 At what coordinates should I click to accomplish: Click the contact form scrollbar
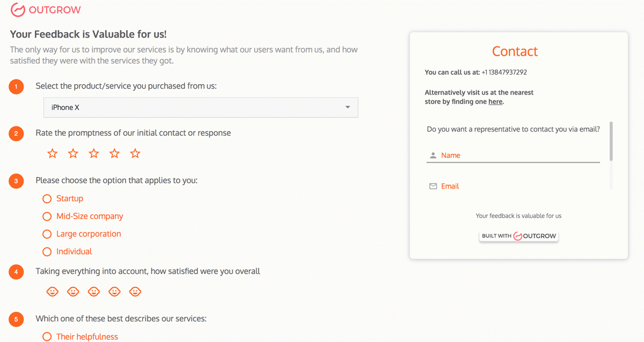[x=611, y=141]
